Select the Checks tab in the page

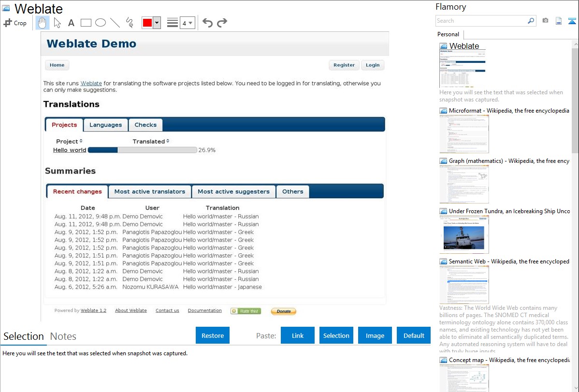[x=145, y=125]
